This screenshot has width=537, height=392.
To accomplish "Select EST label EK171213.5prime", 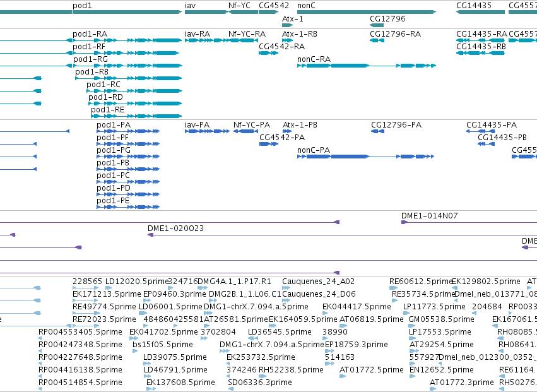I will click(107, 294).
